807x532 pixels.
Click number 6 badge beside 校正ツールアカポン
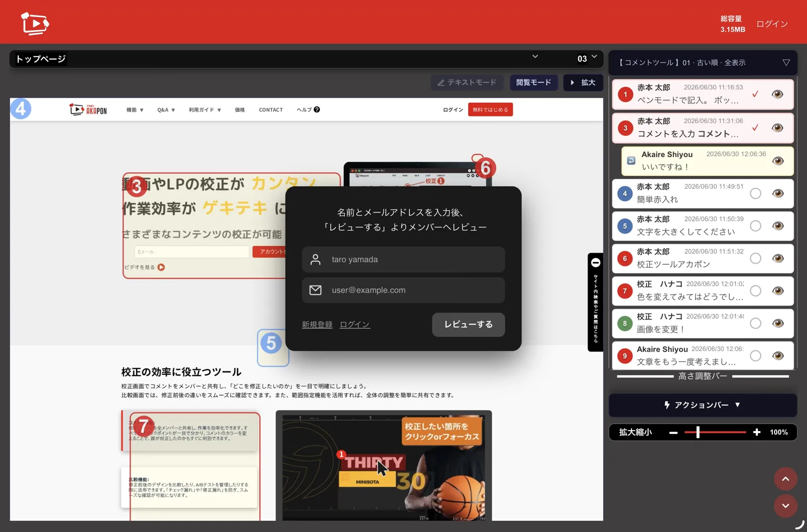coord(625,258)
